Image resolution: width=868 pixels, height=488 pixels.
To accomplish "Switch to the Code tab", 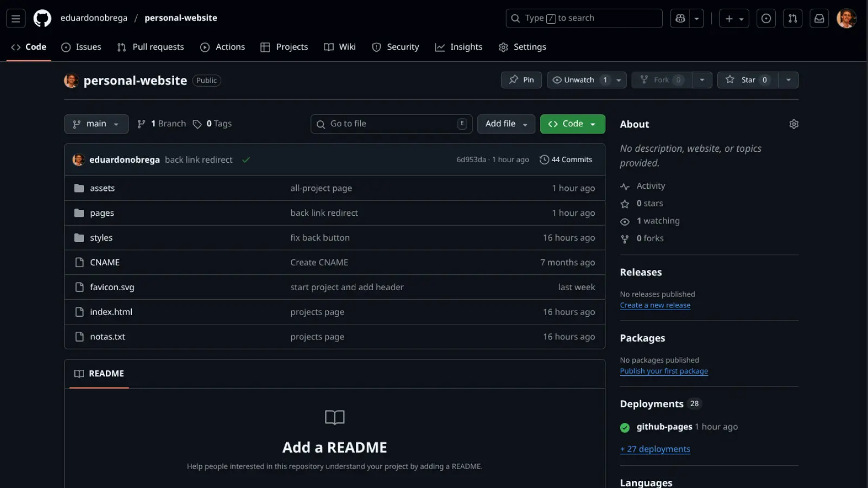I will click(29, 47).
